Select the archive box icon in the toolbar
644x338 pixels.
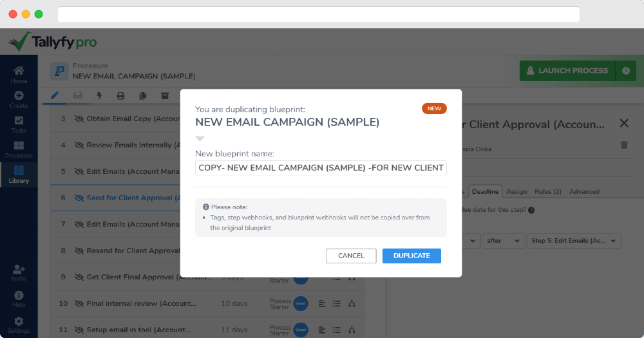click(x=165, y=96)
